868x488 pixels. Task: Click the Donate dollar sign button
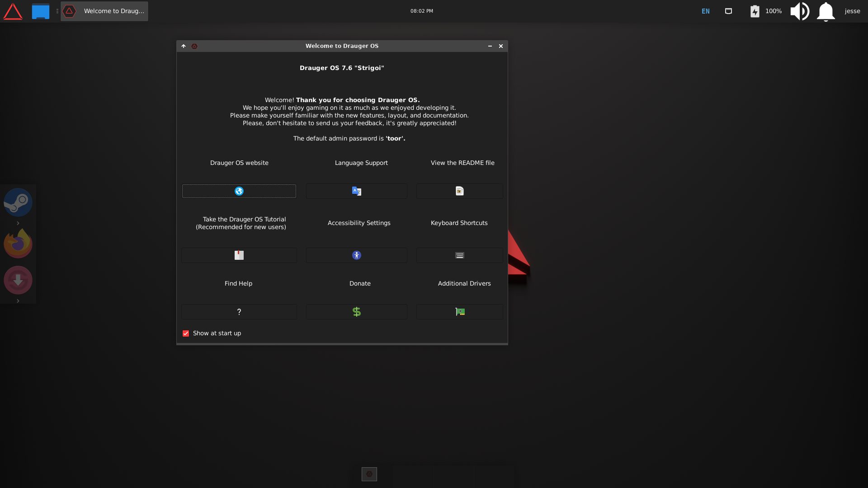(357, 312)
